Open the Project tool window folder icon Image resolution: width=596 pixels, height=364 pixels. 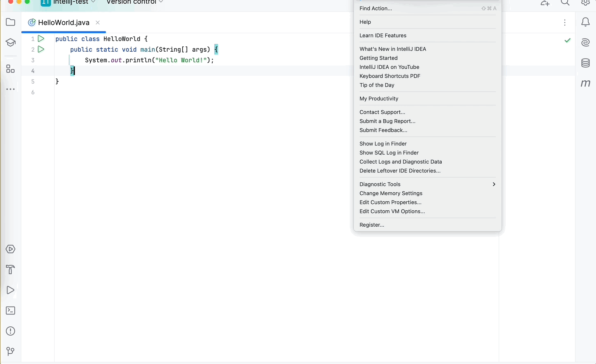[11, 22]
